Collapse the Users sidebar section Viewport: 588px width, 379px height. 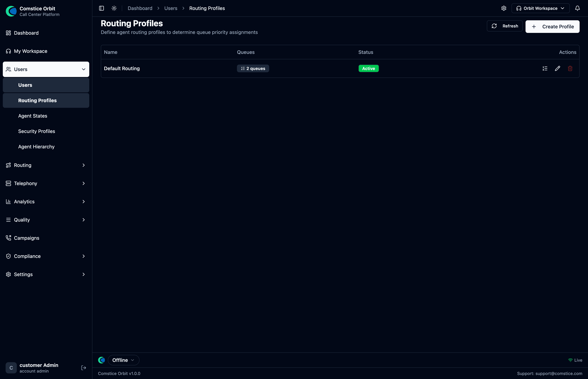pyautogui.click(x=46, y=69)
